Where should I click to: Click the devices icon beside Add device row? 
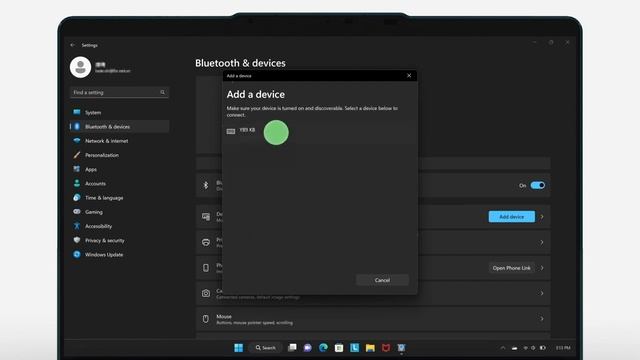tap(206, 217)
